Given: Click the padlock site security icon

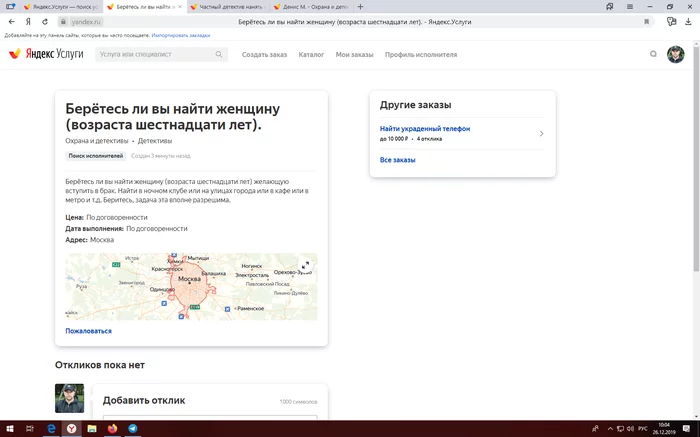Looking at the screenshot, I should click(63, 21).
